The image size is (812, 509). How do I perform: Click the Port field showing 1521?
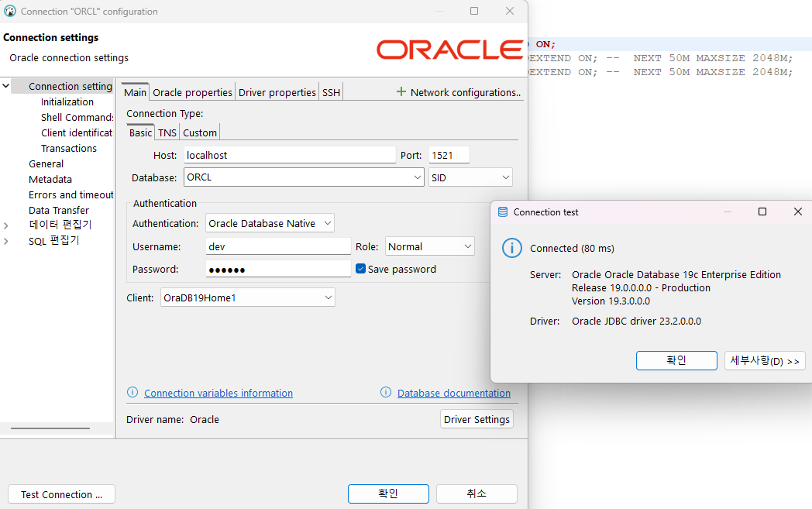pyautogui.click(x=449, y=155)
